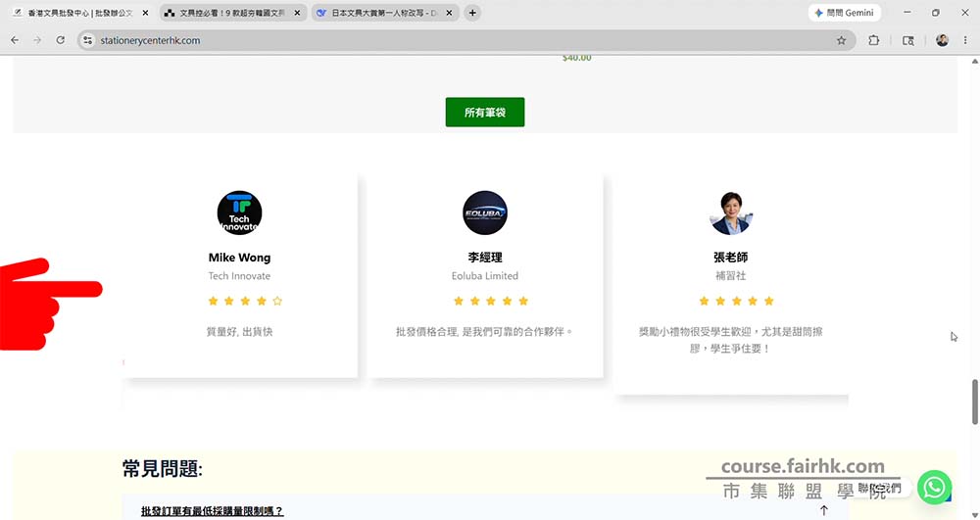Open WhatsApp chat floating icon
The image size is (980, 520).
934,487
